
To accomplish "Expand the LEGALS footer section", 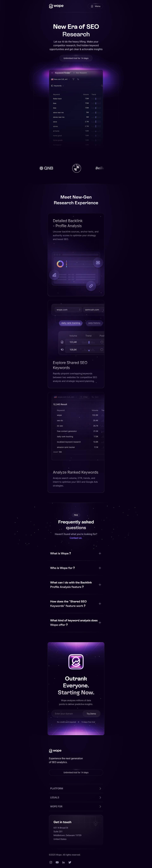I will coord(76,797).
